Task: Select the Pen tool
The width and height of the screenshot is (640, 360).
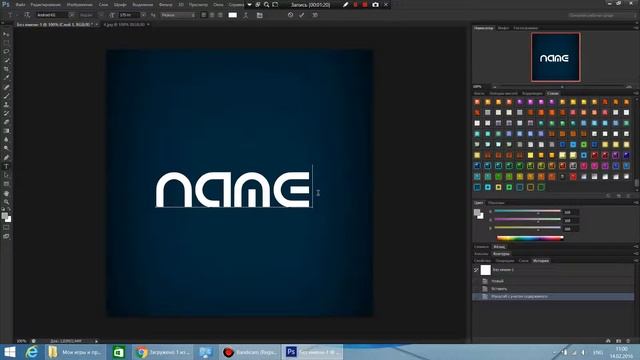Action: (x=6, y=158)
